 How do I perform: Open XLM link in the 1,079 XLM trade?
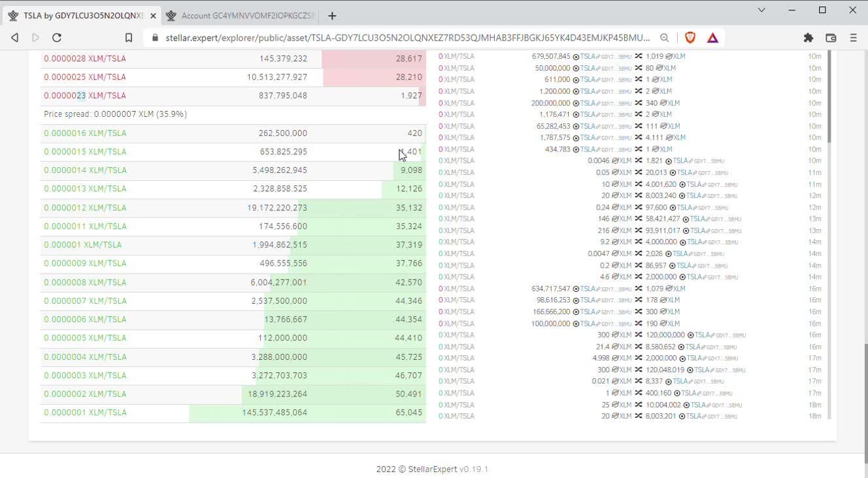[679, 289]
